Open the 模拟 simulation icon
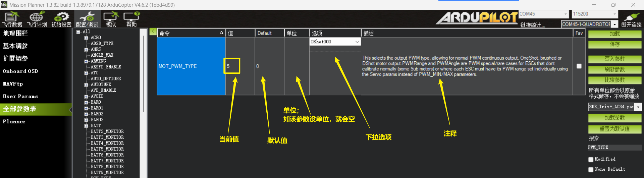This screenshot has height=178, width=644. [111, 19]
